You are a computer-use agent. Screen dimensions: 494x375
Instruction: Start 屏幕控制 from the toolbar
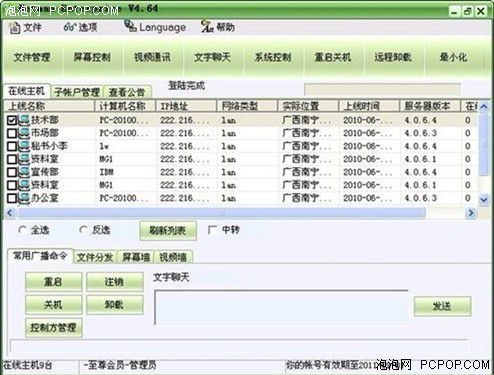click(92, 57)
